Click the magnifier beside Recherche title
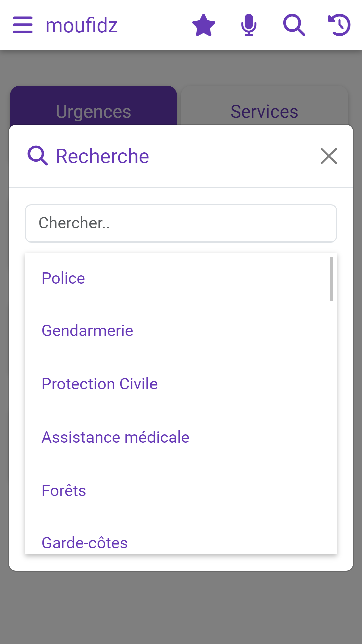362x644 pixels. 38,156
